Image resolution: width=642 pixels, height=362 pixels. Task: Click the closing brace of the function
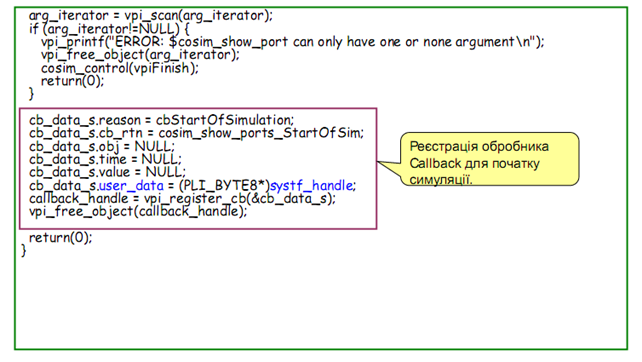(24, 250)
